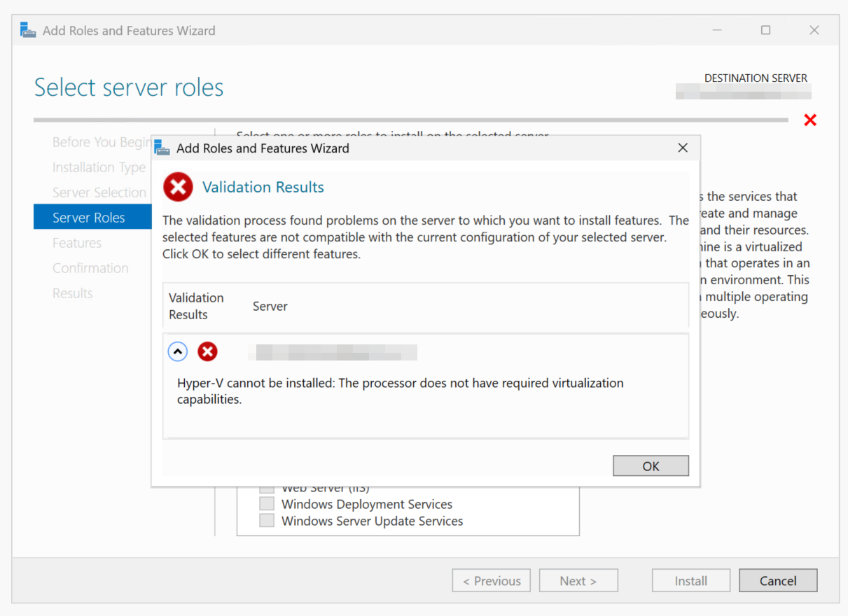
Task: Cancel the Add Roles wizard
Action: (x=777, y=581)
